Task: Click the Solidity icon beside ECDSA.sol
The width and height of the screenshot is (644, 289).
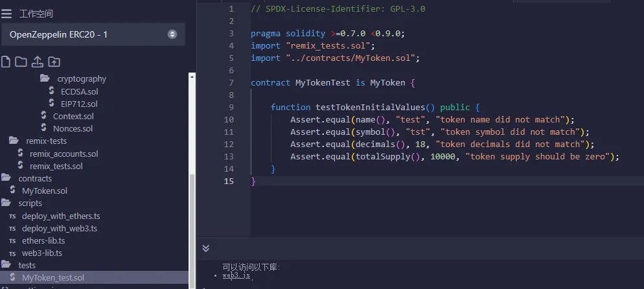Action: (x=51, y=90)
